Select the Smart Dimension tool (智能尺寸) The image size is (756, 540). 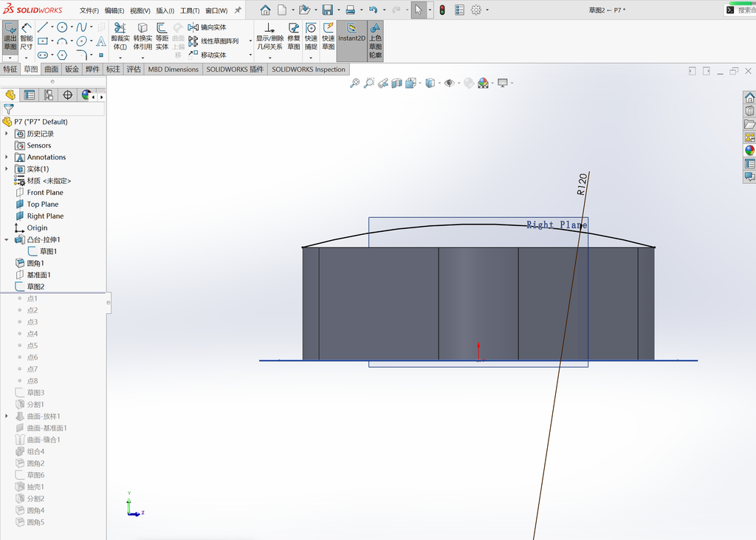click(x=27, y=36)
